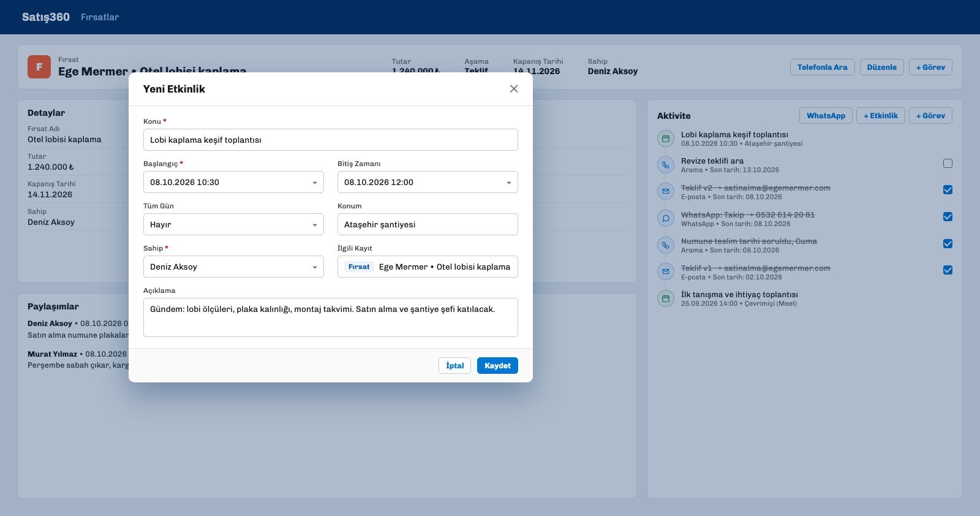
Task: Uncheck the Numune teslim tarihi soruldu task
Action: point(948,244)
